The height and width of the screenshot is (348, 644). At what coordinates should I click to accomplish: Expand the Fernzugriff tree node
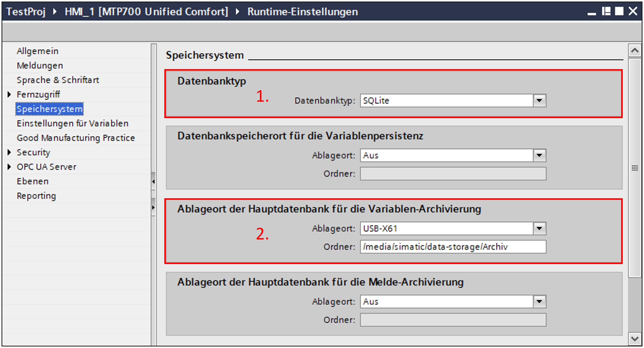(9, 95)
